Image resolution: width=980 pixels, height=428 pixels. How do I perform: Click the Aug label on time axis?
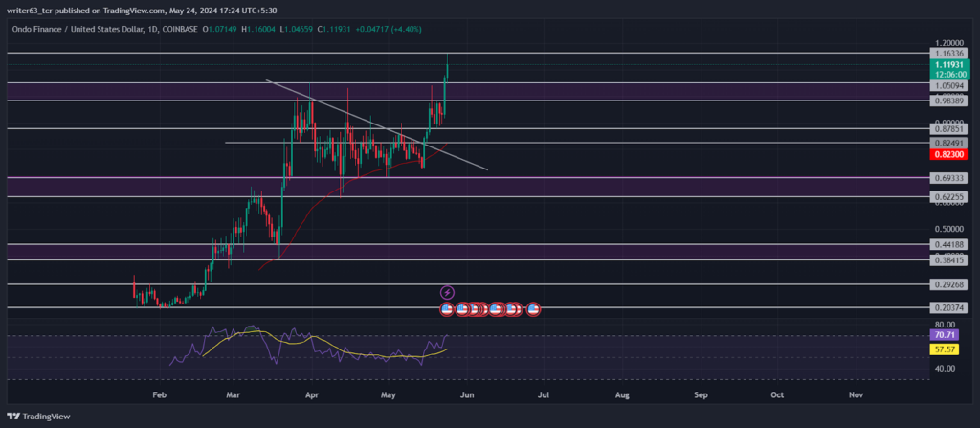point(622,395)
